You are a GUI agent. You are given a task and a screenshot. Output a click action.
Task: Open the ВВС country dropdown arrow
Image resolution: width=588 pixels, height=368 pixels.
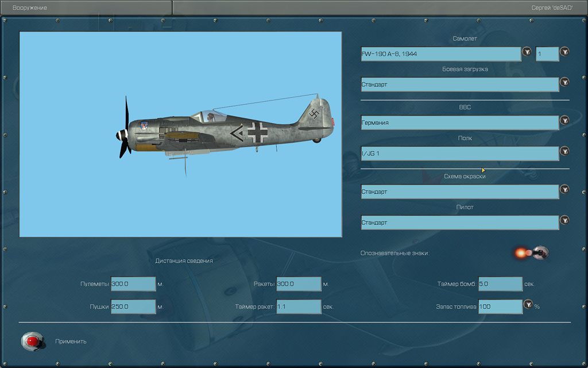tap(564, 121)
